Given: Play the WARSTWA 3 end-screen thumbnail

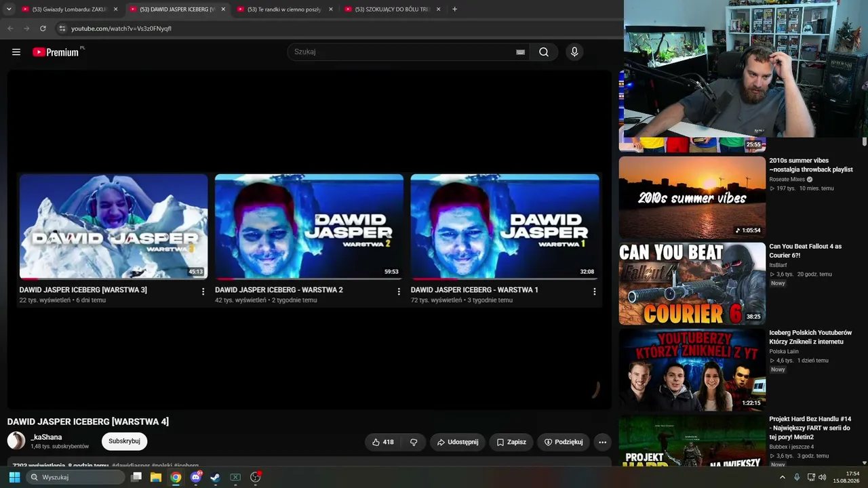Looking at the screenshot, I should 114,226.
